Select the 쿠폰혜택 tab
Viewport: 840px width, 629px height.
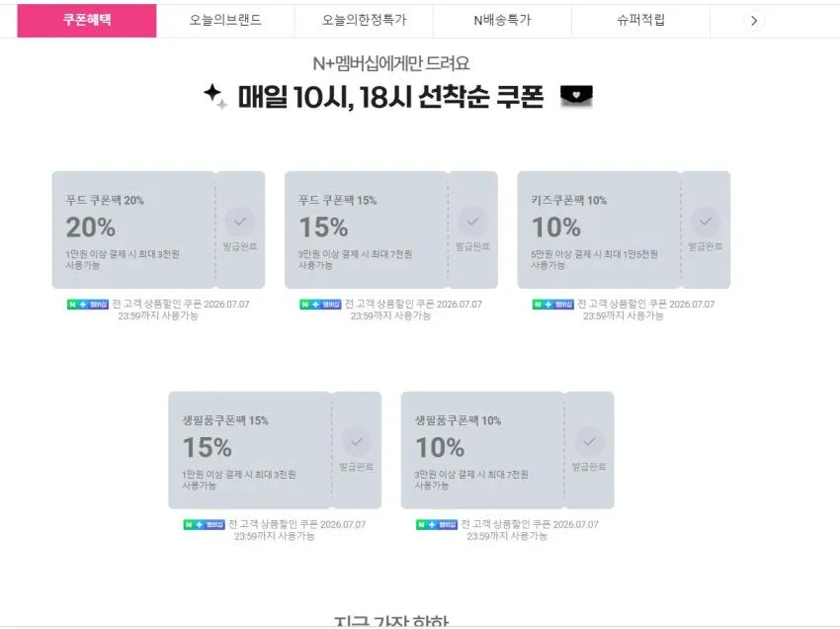(87, 21)
